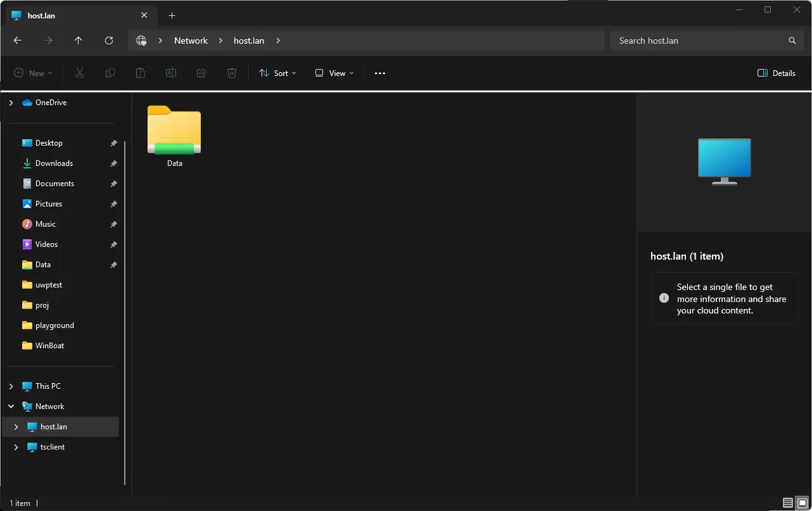Cut the selected item using toolbar scissors icon

point(79,73)
